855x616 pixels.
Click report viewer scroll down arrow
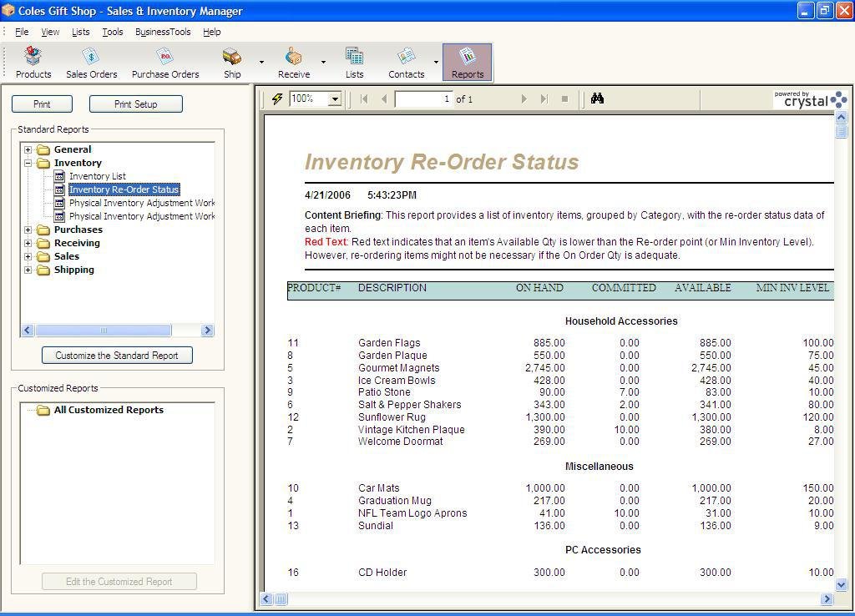(842, 585)
